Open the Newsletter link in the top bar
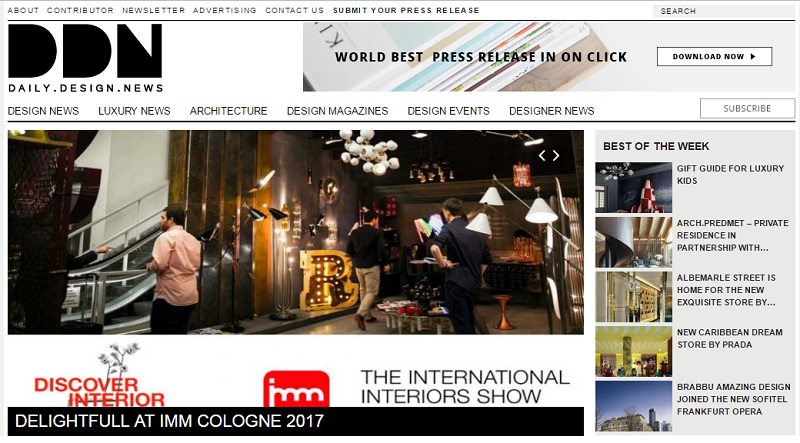This screenshot has height=443, width=800. 154,10
